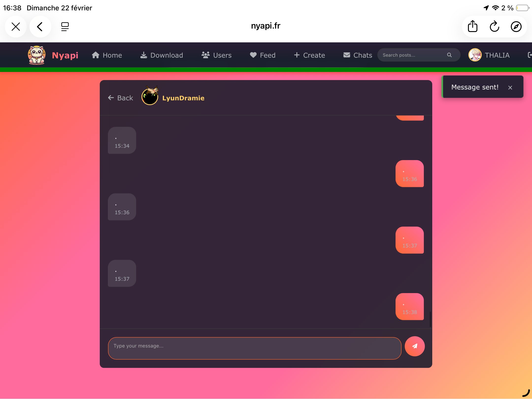Open the Home menu item
Screen dimensions: 532x399
107,55
